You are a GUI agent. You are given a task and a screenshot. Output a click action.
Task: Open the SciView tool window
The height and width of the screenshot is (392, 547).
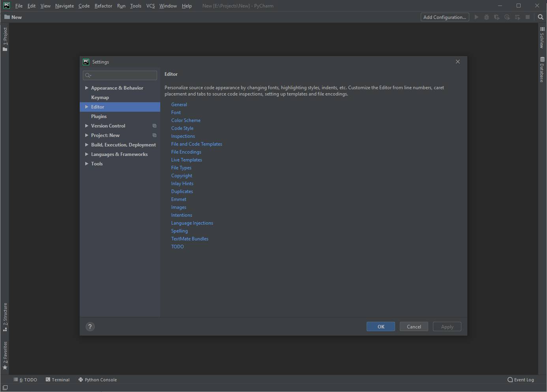click(x=542, y=38)
